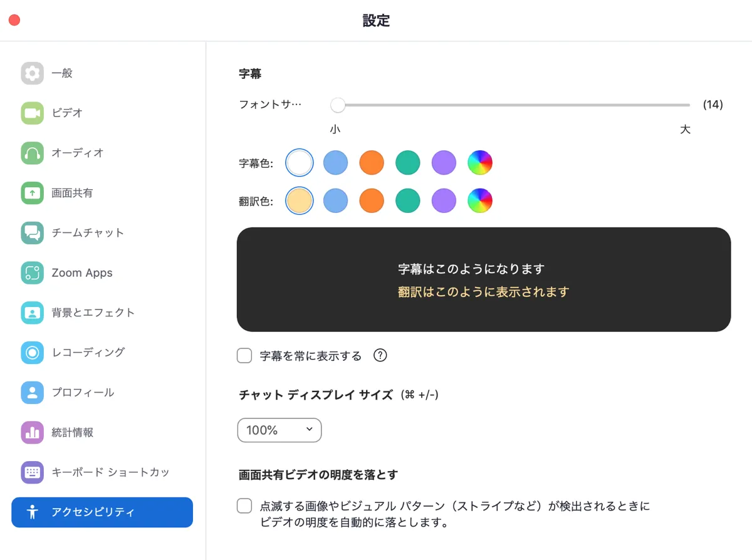The image size is (752, 560).
Task: Click help icon beside always-show captions
Action: [380, 356]
